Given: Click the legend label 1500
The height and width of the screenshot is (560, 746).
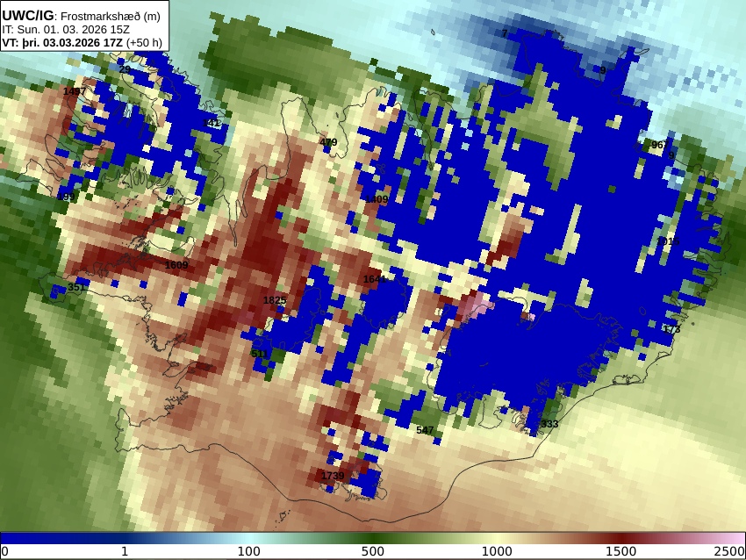Looking at the screenshot, I should [621, 551].
